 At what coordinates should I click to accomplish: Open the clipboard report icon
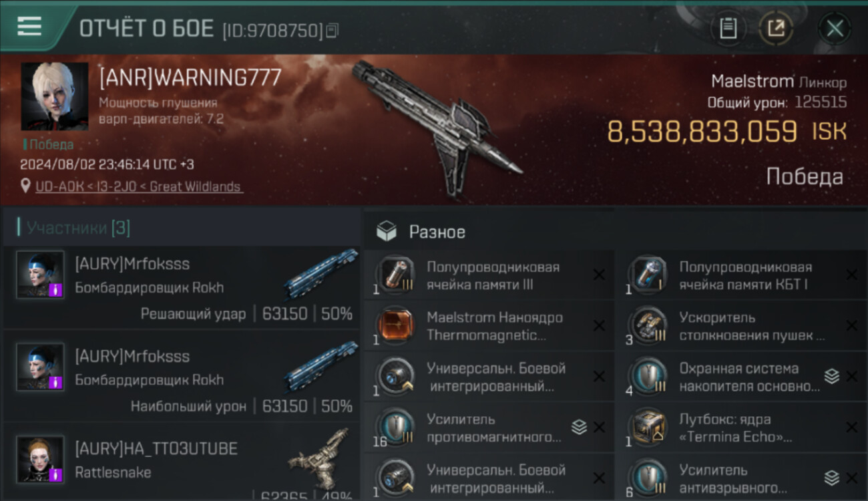[728, 28]
